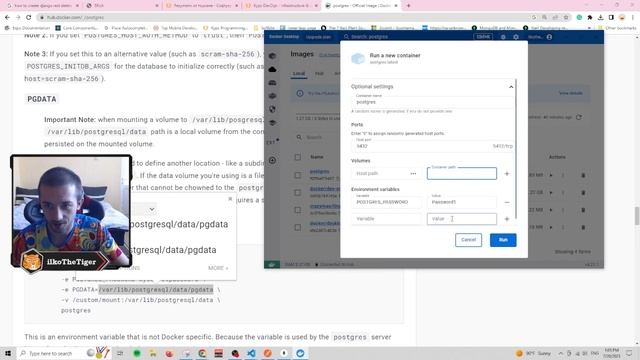This screenshot has height=360, width=640.
Task: Open Docker account avatar icon
Action: 549,37
